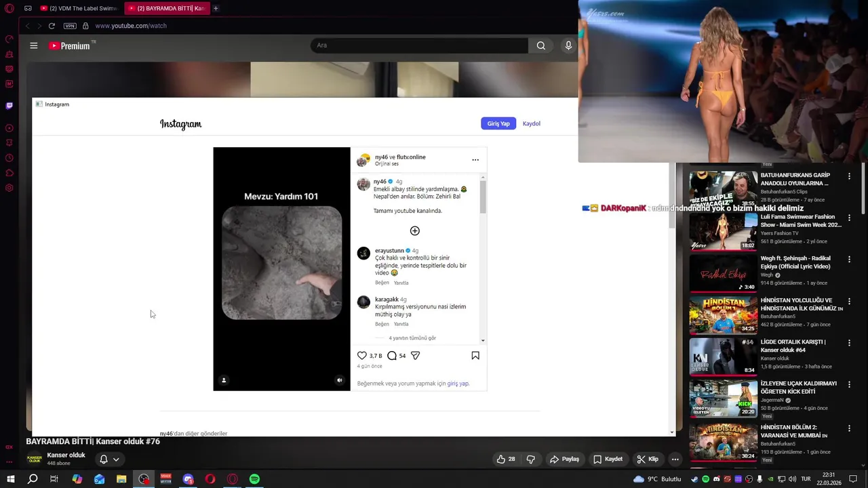Screen dimensions: 868x488
Task: Toggle reel audio speaker icon
Action: pos(340,380)
